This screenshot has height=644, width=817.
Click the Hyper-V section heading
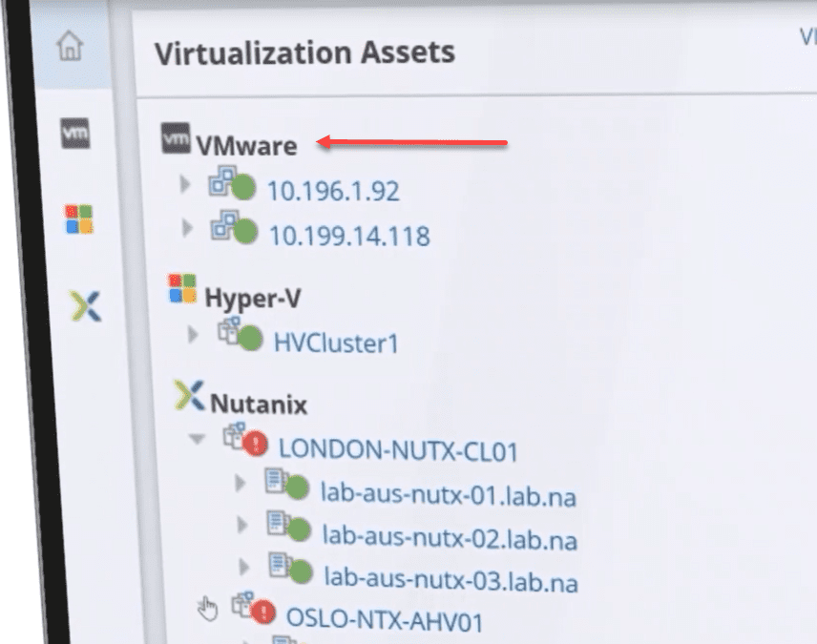(253, 298)
